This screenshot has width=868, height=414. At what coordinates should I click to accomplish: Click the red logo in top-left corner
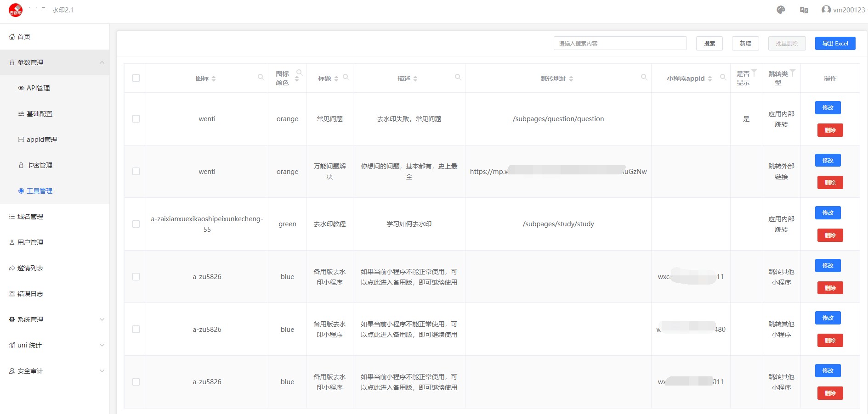pos(16,10)
